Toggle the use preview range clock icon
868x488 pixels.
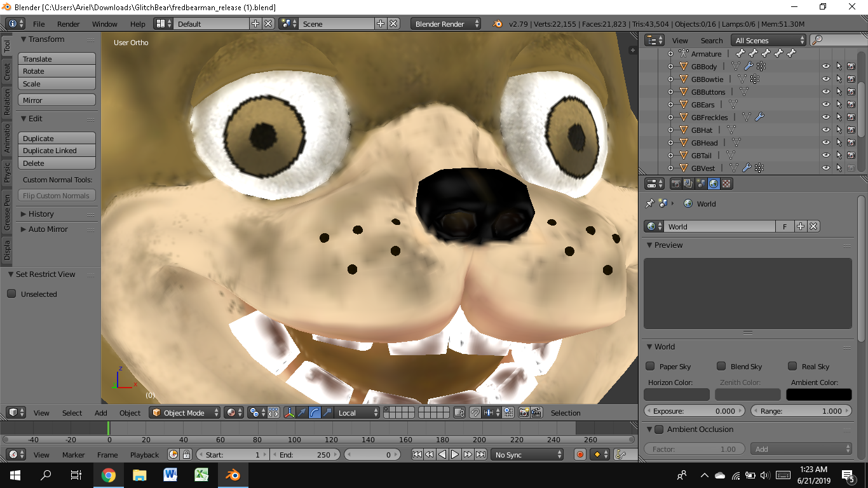173,454
